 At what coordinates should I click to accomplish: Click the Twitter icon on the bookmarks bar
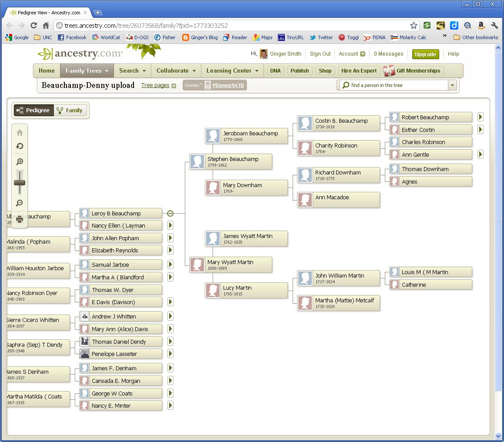(313, 37)
